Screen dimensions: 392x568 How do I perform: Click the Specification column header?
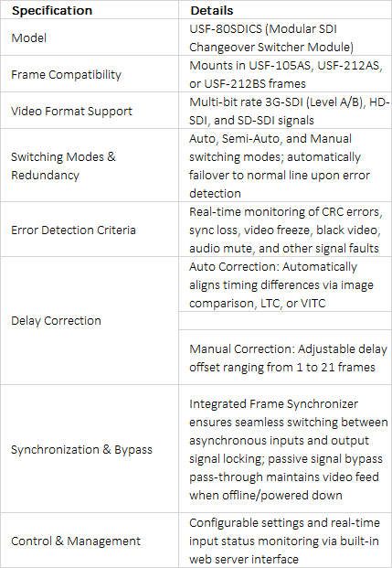[52, 10]
